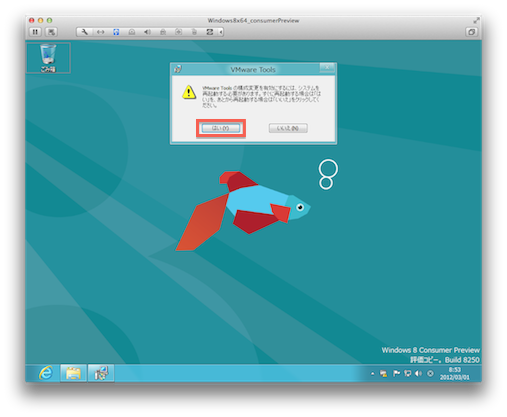Click the sound speaker icon in VMware toolbar
507x417 pixels.
[x=147, y=32]
